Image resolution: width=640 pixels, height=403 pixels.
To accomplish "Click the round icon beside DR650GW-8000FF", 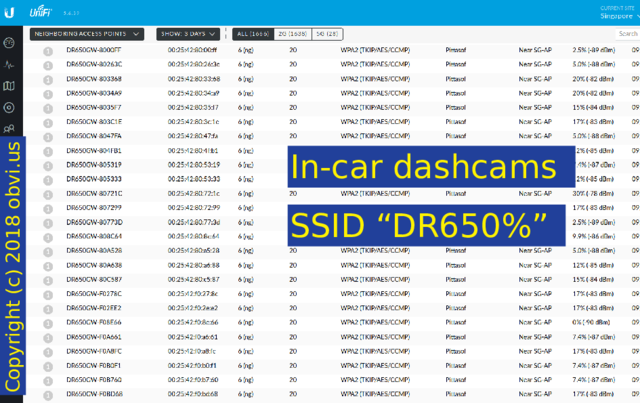I will (x=48, y=51).
